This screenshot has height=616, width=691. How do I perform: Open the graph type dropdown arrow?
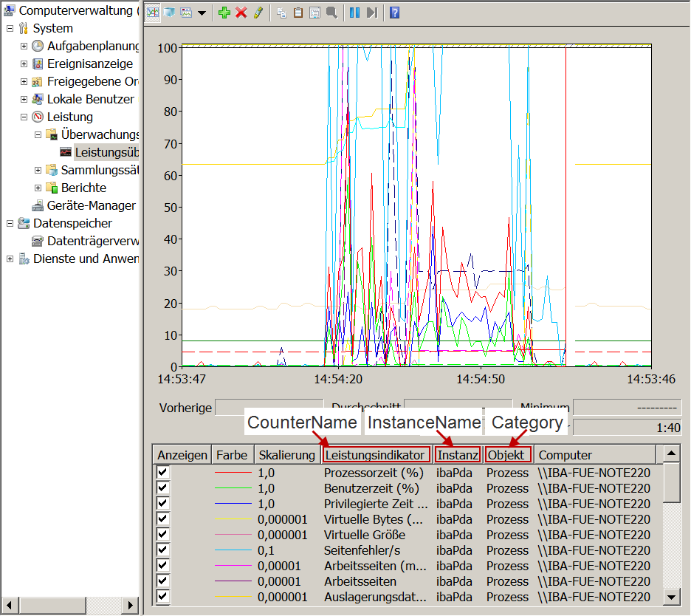tap(202, 13)
